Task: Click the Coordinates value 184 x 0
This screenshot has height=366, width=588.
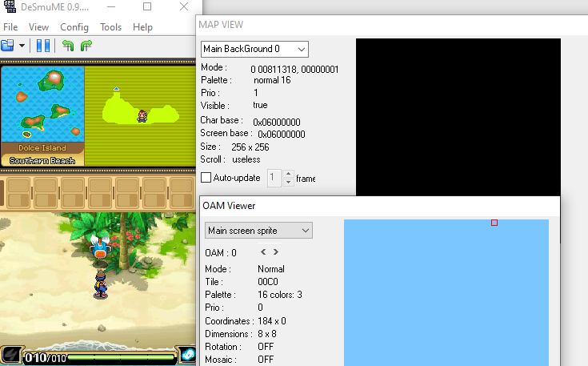Action: pyautogui.click(x=272, y=321)
